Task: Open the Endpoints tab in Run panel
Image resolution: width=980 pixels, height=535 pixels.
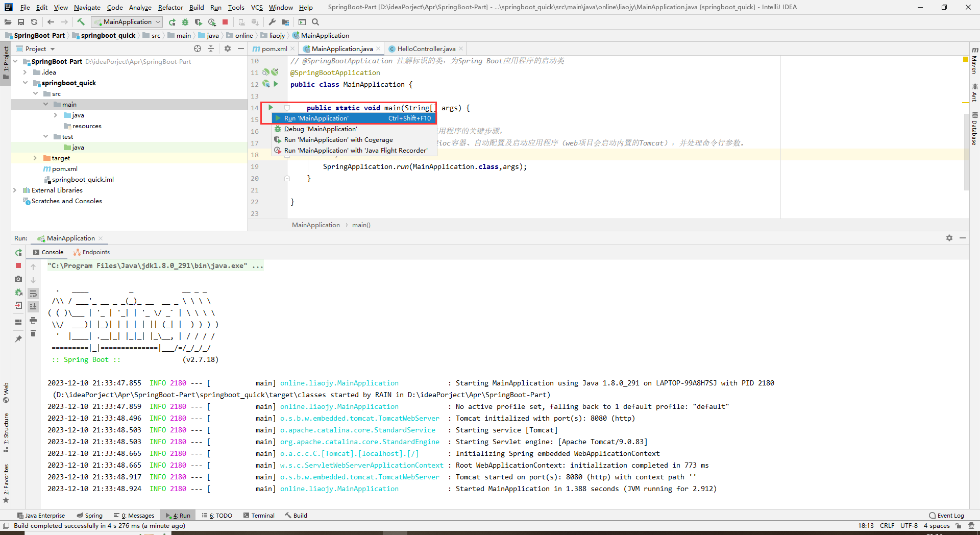Action: 92,252
